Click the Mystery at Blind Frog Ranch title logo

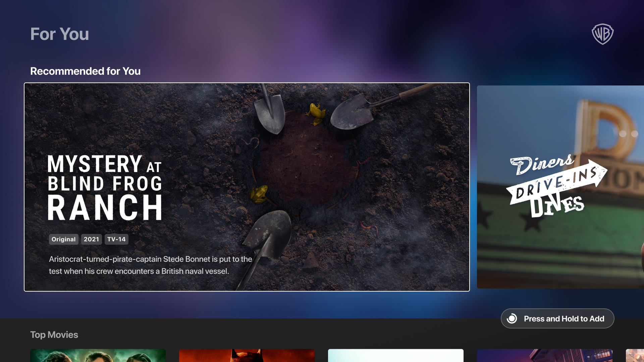coord(105,187)
